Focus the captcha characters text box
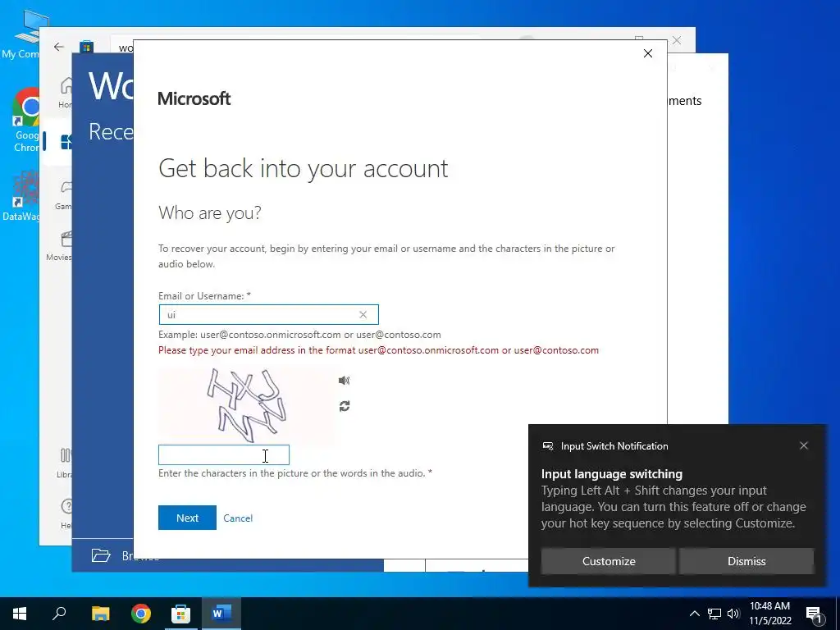 coord(223,454)
